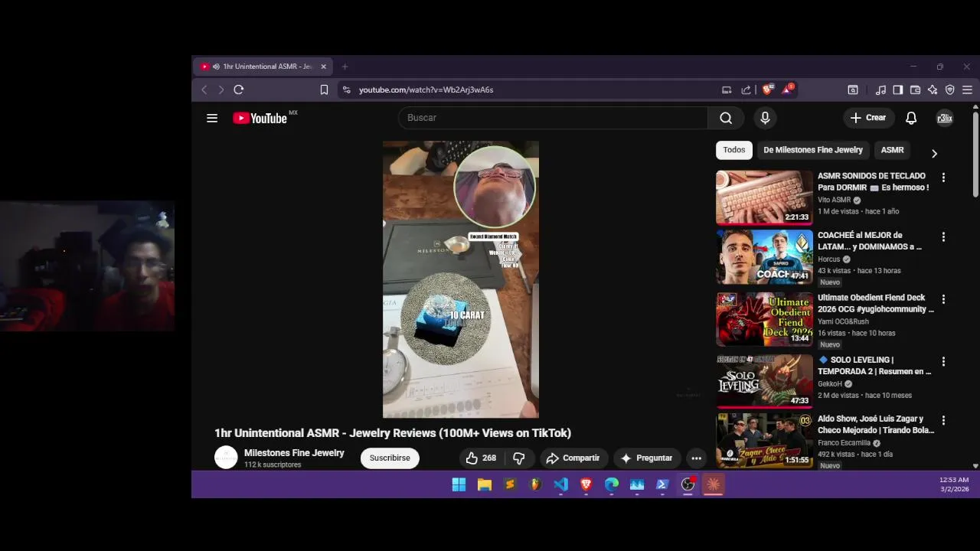This screenshot has height=551, width=980.
Task: Toggle the browser sidebar panel
Action: click(x=897, y=90)
